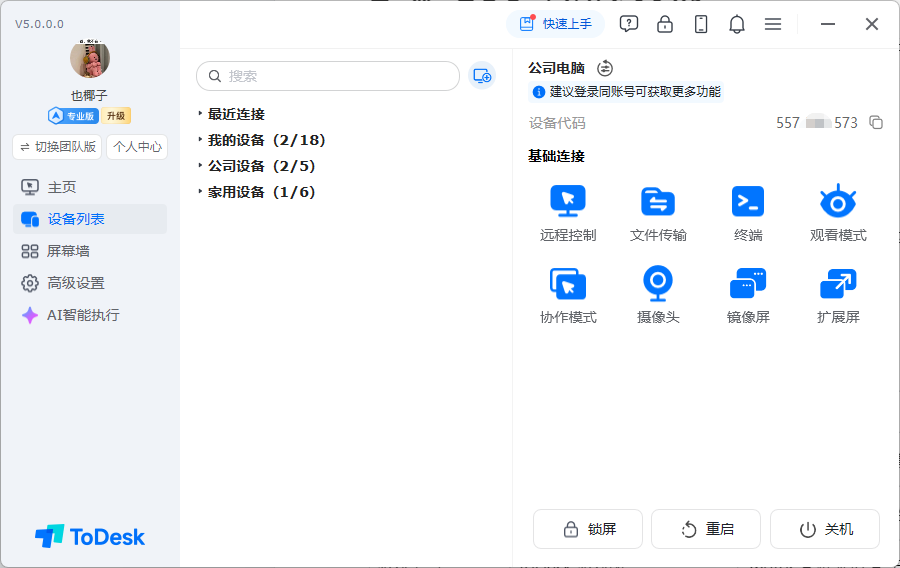Click the 快速上手 button
900x568 pixels.
556,24
